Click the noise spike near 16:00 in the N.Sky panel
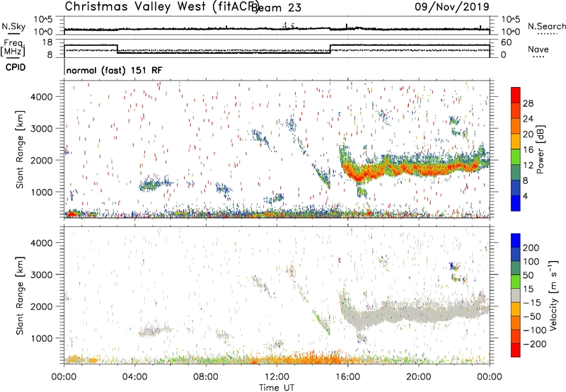This screenshot has height=392, width=566. pos(347,26)
